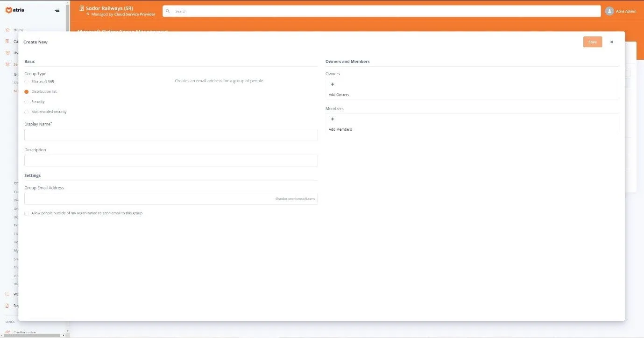This screenshot has width=644, height=338.
Task: Click the Cloud Service Provider link
Action: pos(134,14)
